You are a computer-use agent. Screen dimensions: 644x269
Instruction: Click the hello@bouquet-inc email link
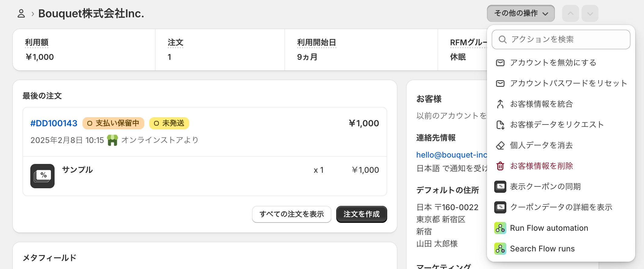pos(451,155)
